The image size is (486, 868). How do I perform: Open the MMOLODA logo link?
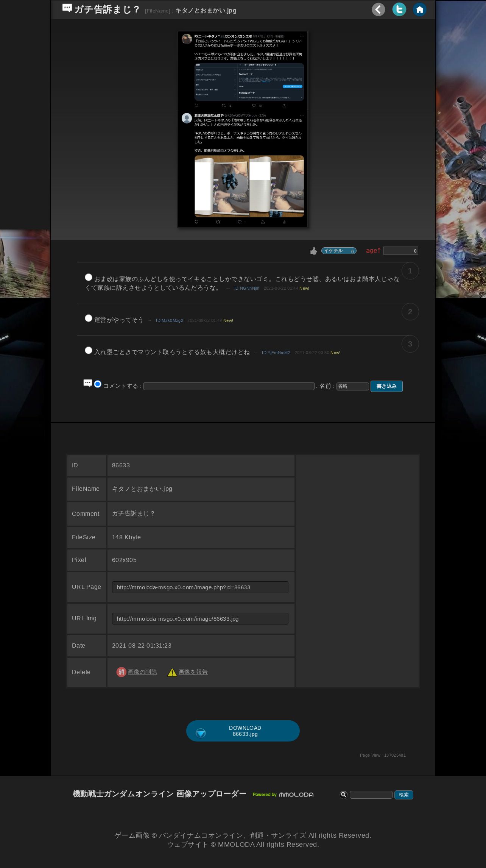click(x=283, y=795)
